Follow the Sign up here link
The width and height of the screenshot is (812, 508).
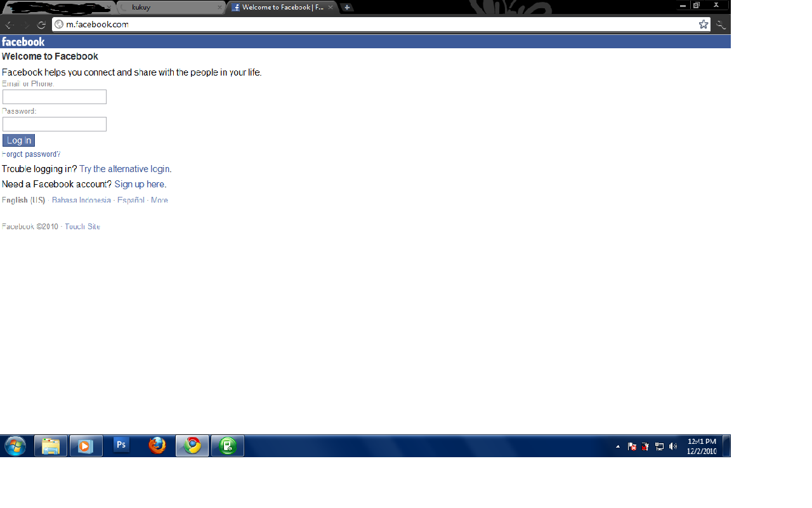click(140, 184)
